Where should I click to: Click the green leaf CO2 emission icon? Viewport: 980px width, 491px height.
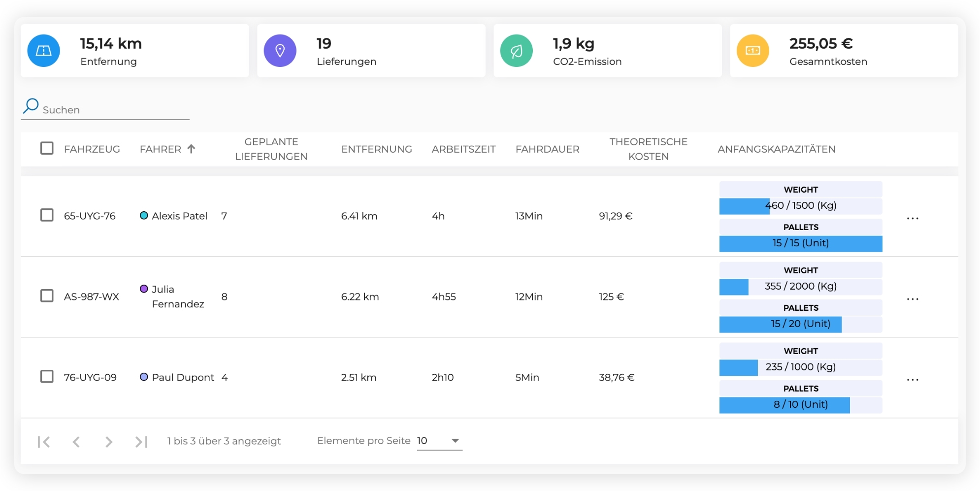[x=516, y=51]
